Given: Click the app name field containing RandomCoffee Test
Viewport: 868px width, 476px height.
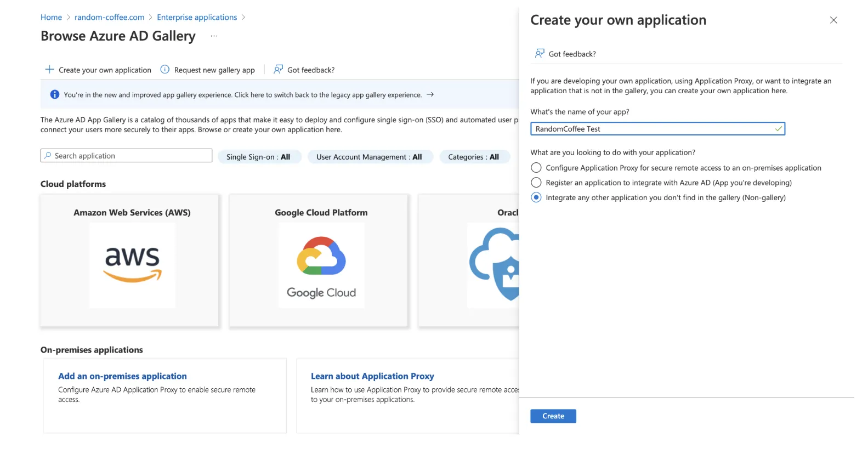Looking at the screenshot, I should tap(657, 129).
